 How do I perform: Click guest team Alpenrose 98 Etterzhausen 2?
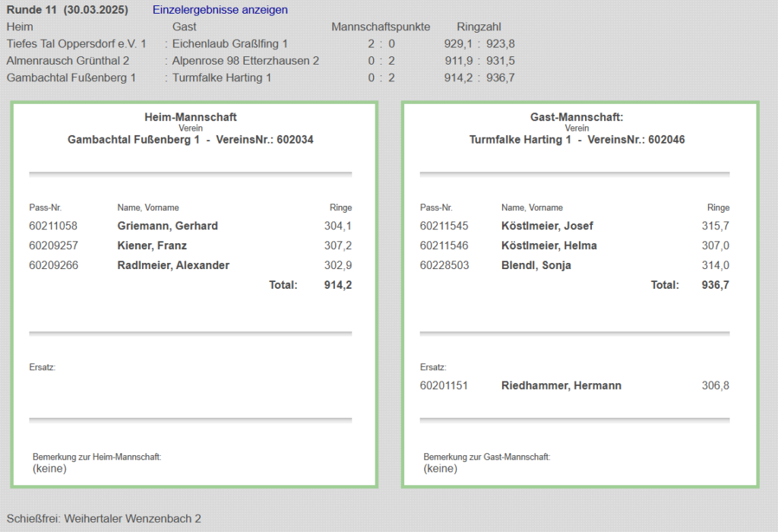pyautogui.click(x=245, y=61)
